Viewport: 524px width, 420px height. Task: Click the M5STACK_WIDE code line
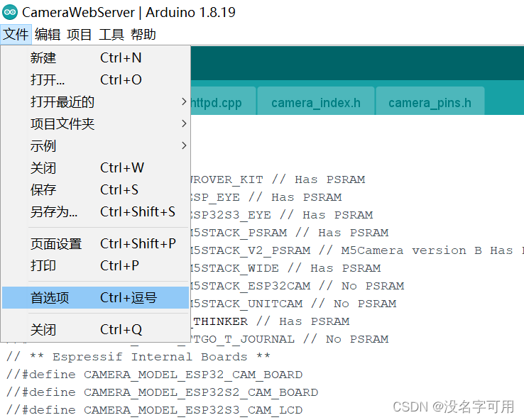(285, 268)
